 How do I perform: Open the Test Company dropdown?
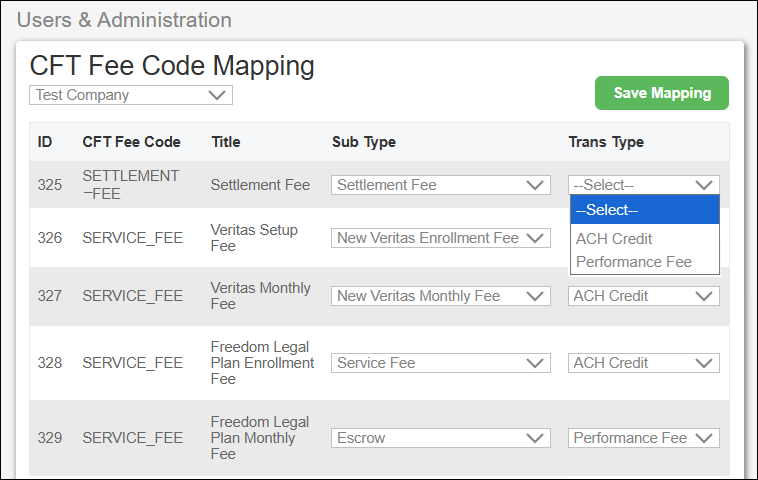point(131,95)
